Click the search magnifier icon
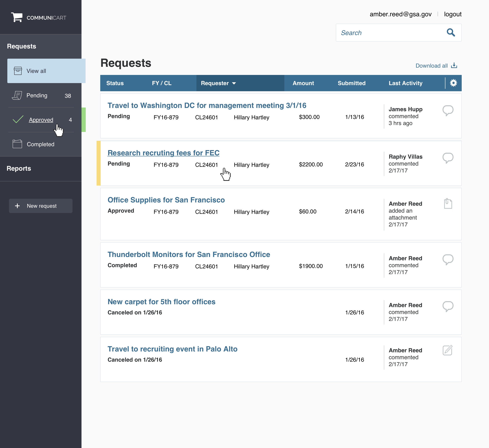 450,33
